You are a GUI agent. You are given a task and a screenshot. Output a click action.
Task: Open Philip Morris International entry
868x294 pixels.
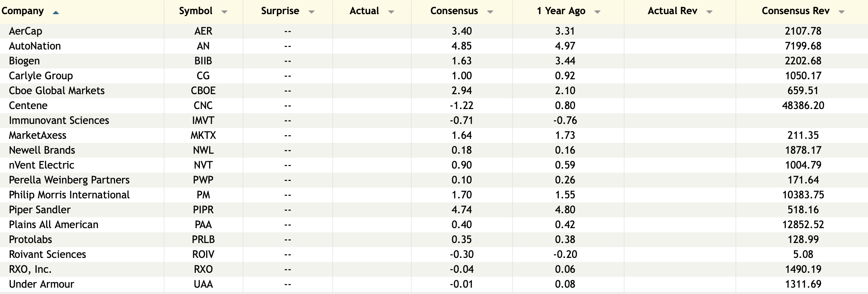69,195
